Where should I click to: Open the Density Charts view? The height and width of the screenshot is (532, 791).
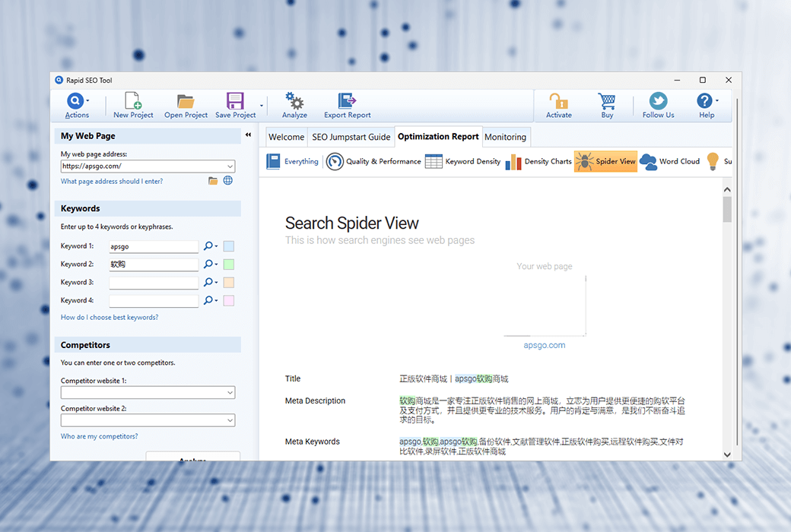point(538,161)
